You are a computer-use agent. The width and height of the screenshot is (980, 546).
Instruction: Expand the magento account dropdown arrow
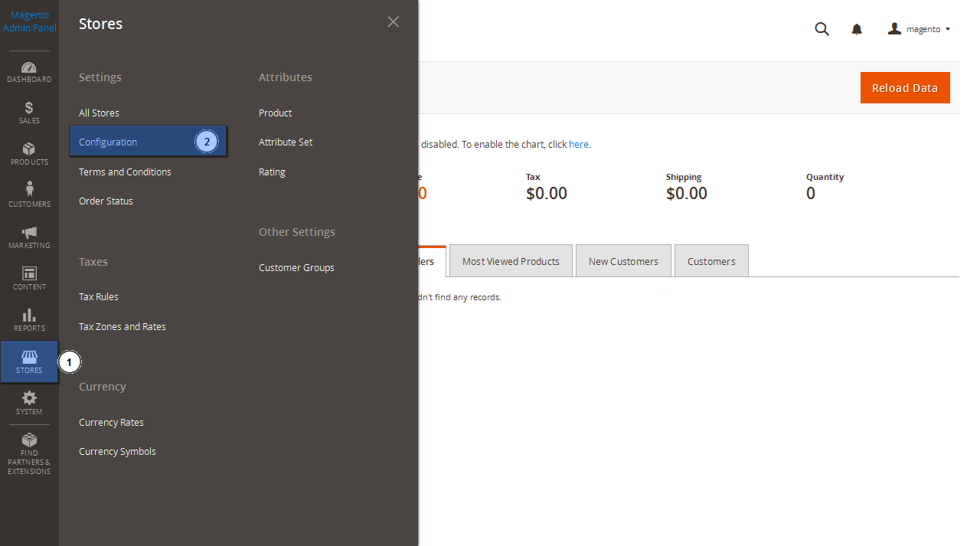(x=948, y=29)
